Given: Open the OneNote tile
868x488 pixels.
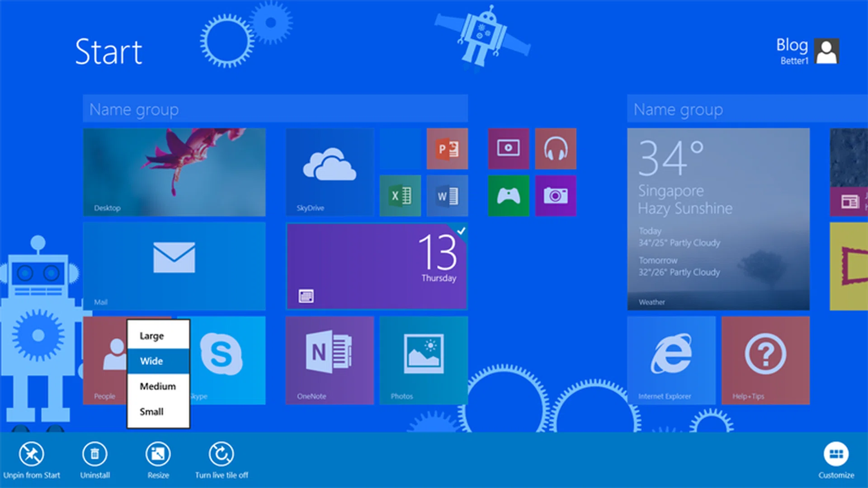Looking at the screenshot, I should pos(330,360).
